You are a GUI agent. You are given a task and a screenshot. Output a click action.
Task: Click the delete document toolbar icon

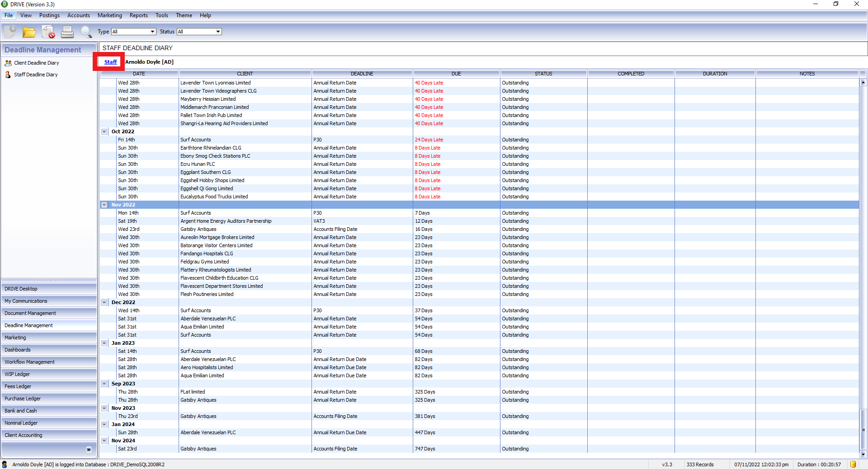48,32
